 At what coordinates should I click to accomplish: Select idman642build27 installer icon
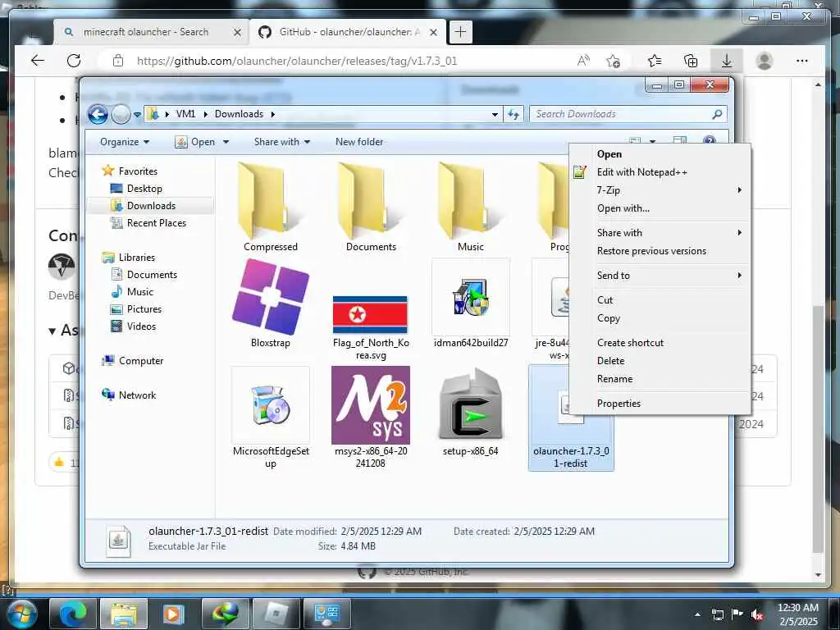(471, 297)
